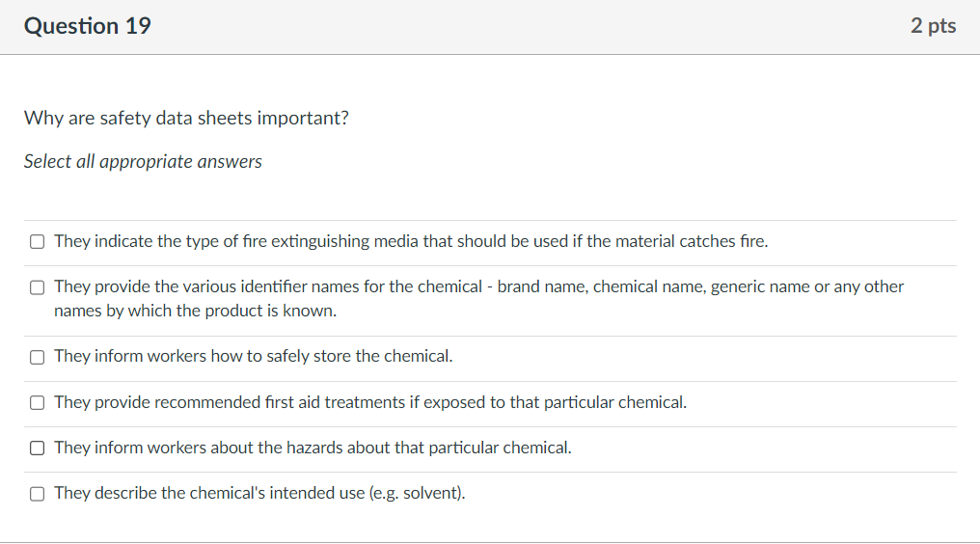Click the 'Why are safety data sheets important?' prompt
This screenshot has height=544, width=980.
(x=186, y=119)
